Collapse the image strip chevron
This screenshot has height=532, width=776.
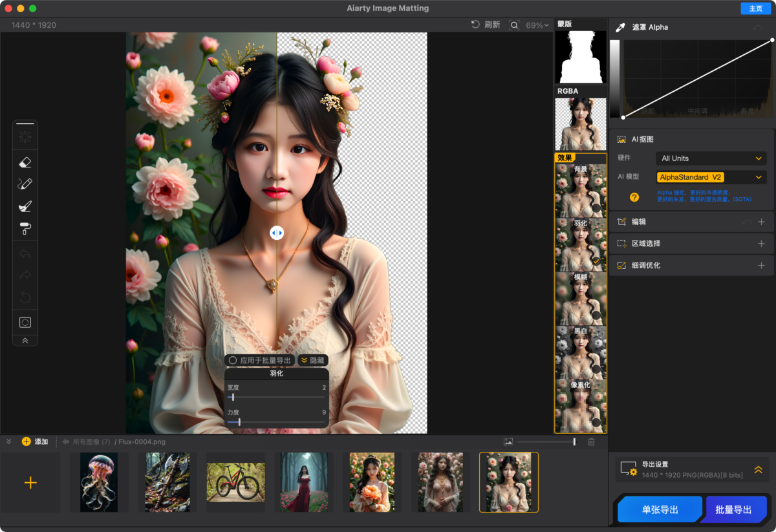click(9, 442)
